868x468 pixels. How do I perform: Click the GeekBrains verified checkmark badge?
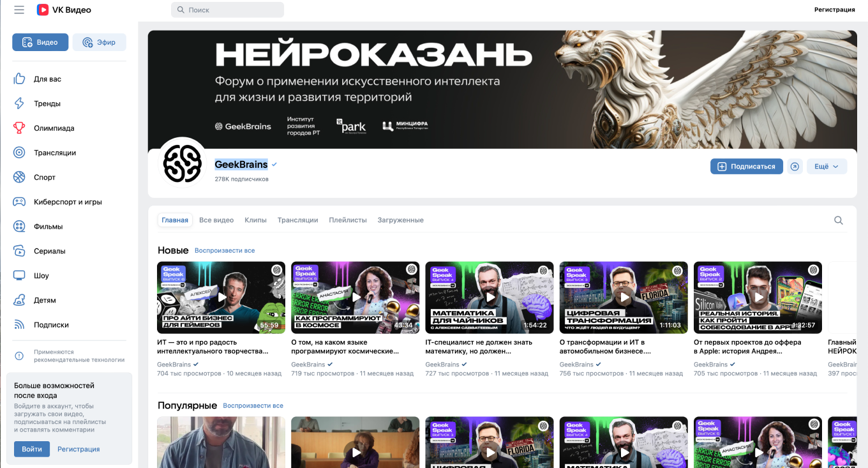point(274,165)
